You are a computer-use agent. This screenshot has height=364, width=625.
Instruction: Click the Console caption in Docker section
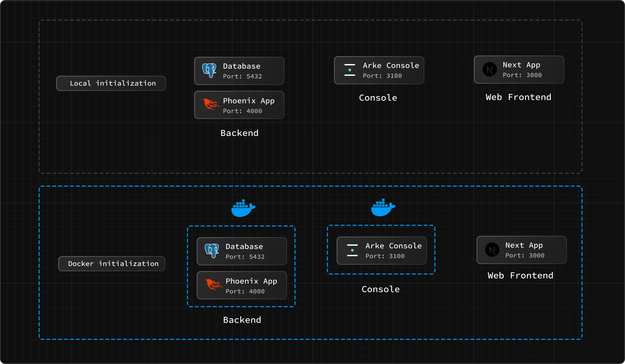click(380, 289)
